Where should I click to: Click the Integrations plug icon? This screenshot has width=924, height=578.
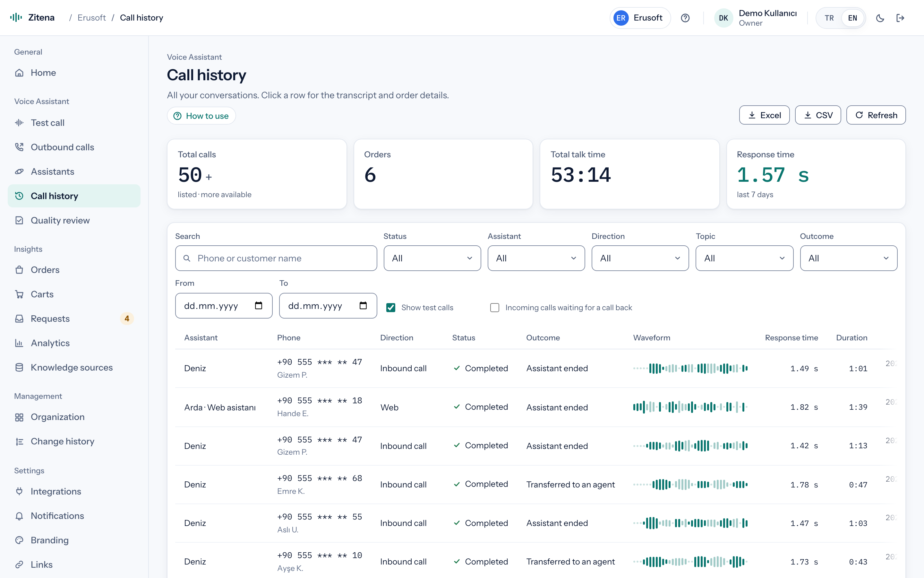(19, 492)
